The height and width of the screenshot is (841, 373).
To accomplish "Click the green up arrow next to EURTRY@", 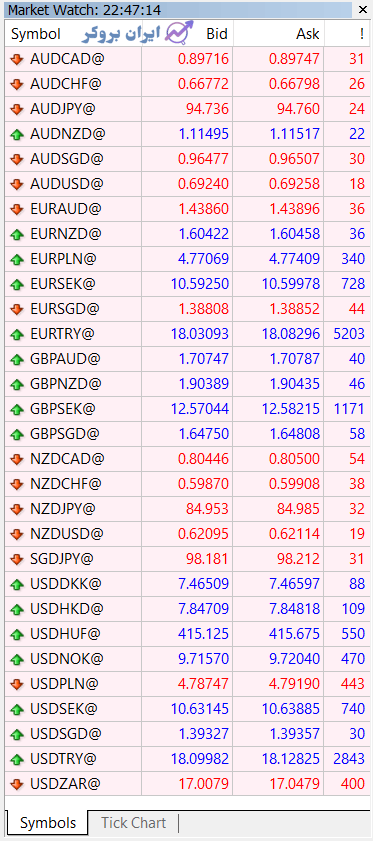I will (x=17, y=335).
